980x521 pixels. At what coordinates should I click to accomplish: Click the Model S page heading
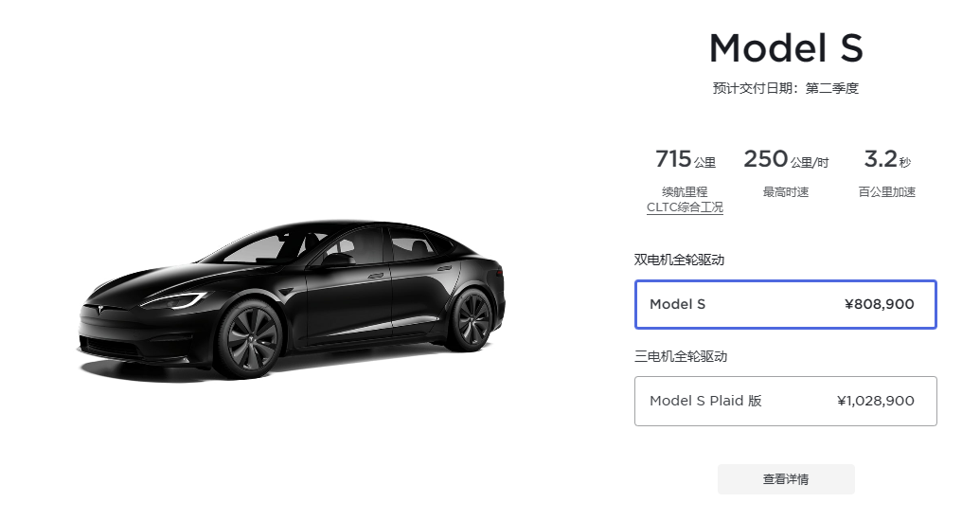(x=786, y=48)
